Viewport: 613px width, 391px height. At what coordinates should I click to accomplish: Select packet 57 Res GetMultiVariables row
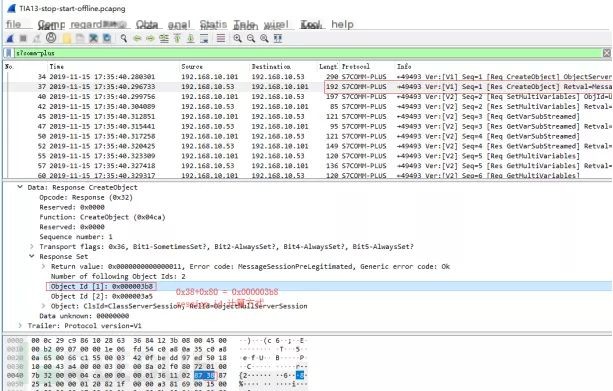pyautogui.click(x=308, y=166)
